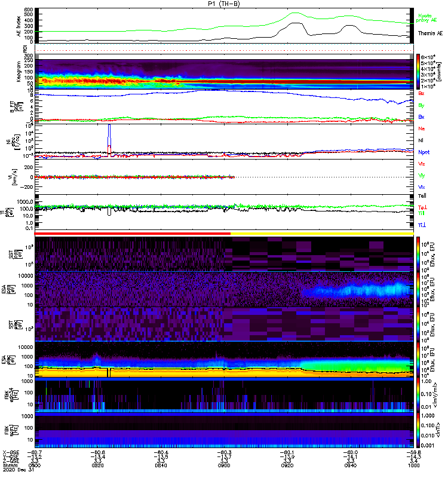Click the 0800 time tick label
The width and height of the screenshot is (448, 478).
(x=34, y=465)
